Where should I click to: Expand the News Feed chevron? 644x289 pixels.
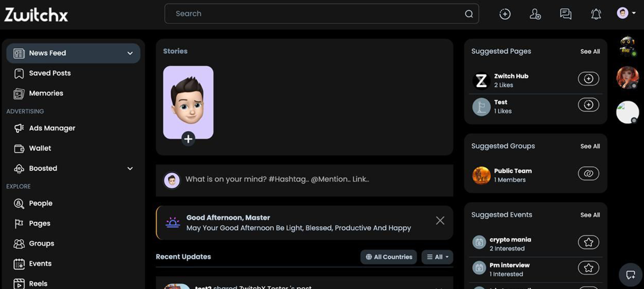tap(130, 53)
